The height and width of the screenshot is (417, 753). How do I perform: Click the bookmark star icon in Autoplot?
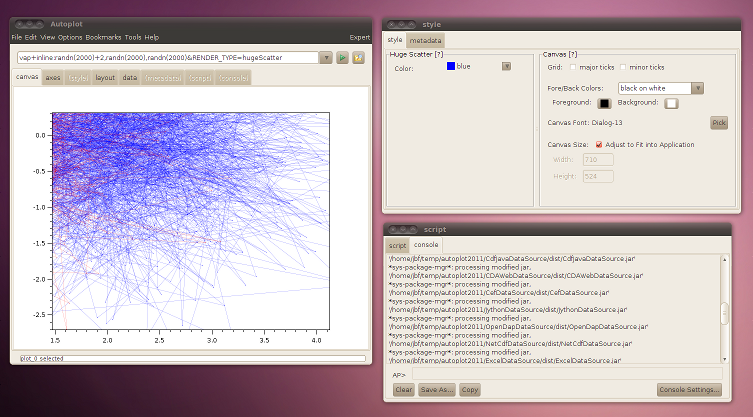[x=358, y=58]
